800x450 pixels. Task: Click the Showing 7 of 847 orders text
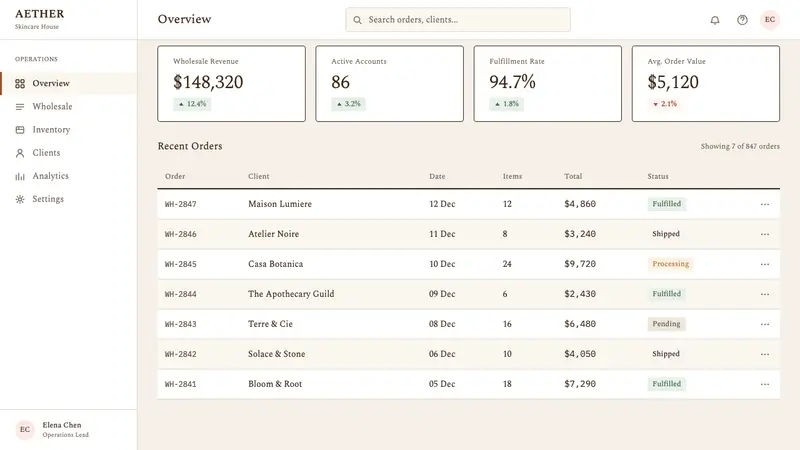pyautogui.click(x=740, y=146)
